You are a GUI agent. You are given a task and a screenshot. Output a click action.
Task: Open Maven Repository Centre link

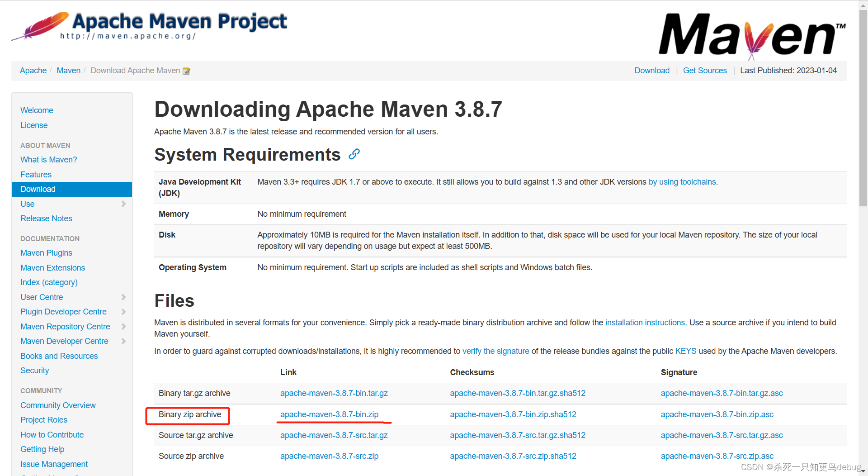click(x=65, y=327)
